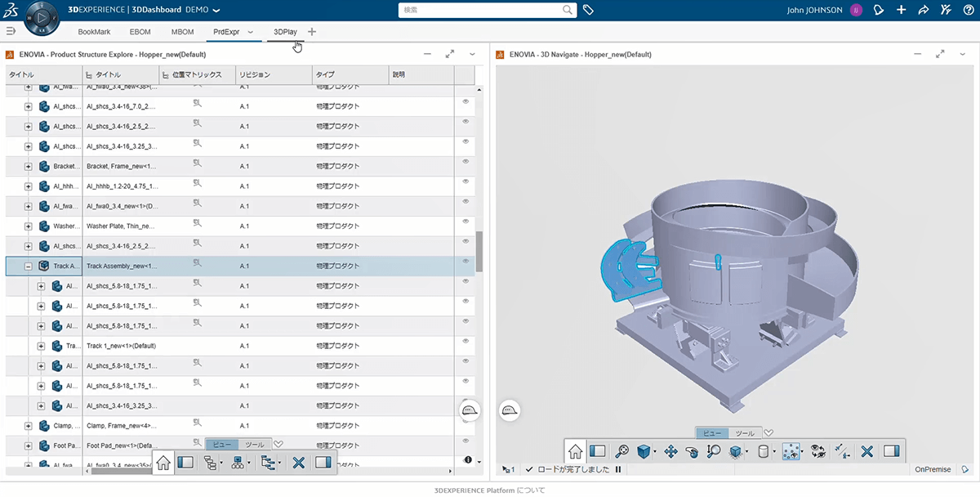This screenshot has width=980, height=497.
Task: Click the cylinder display icon
Action: click(763, 450)
